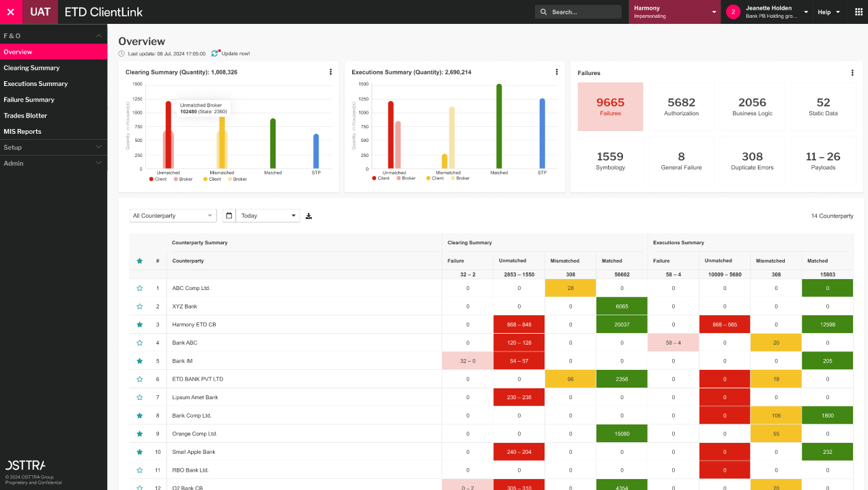Click the Counterparty column header
This screenshot has height=490, width=868.
188,261
